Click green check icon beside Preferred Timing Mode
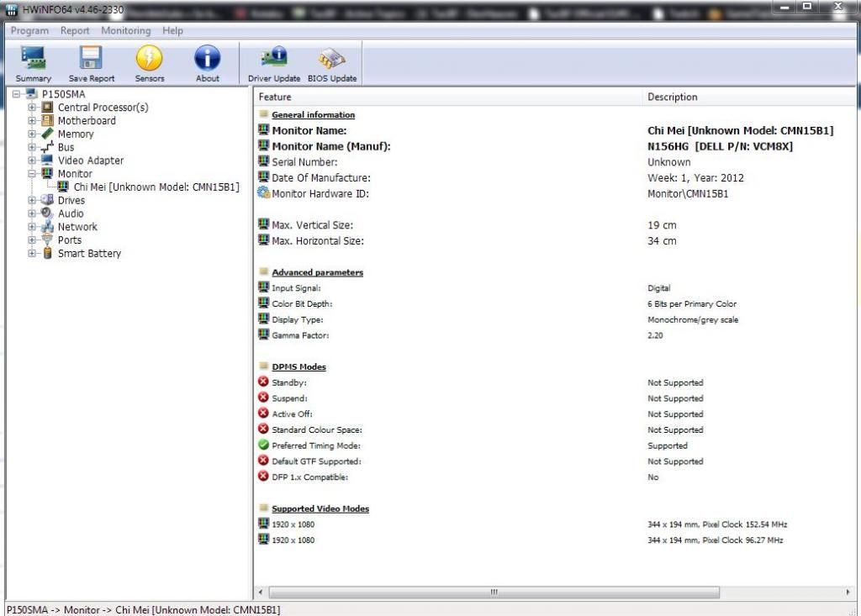Image resolution: width=861 pixels, height=616 pixels. click(263, 445)
